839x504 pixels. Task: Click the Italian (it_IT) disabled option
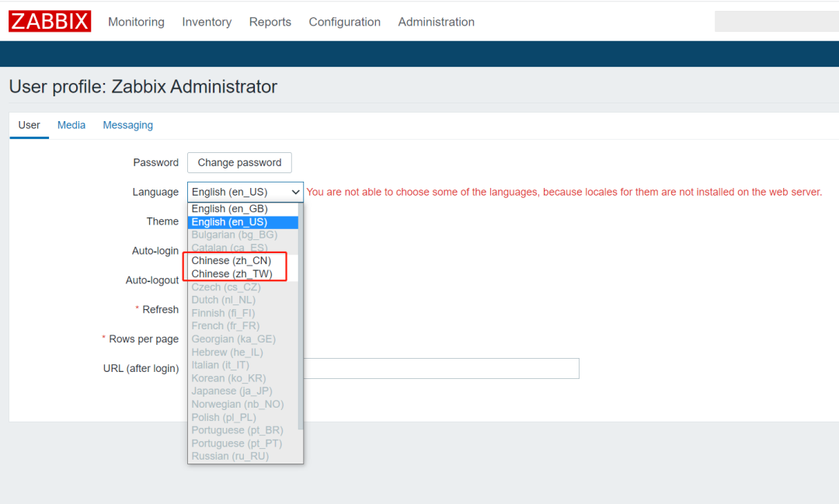pos(243,365)
